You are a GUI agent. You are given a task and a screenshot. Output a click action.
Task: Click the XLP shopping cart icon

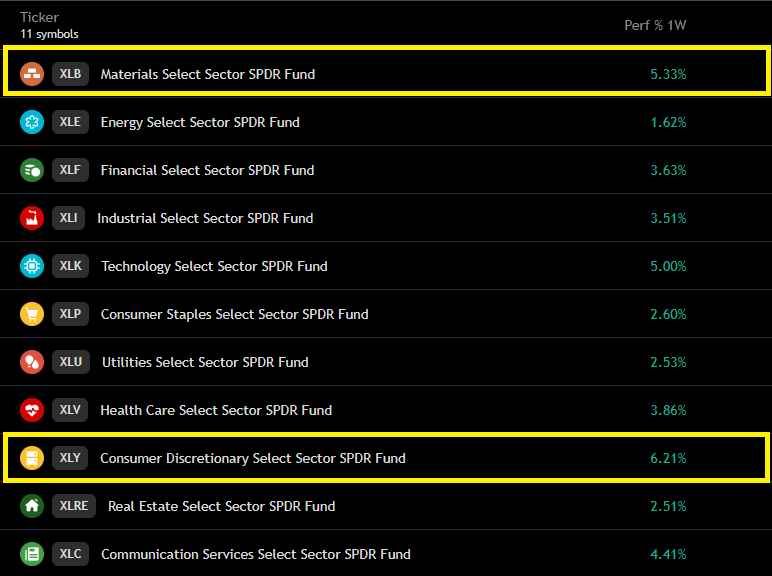coord(32,314)
